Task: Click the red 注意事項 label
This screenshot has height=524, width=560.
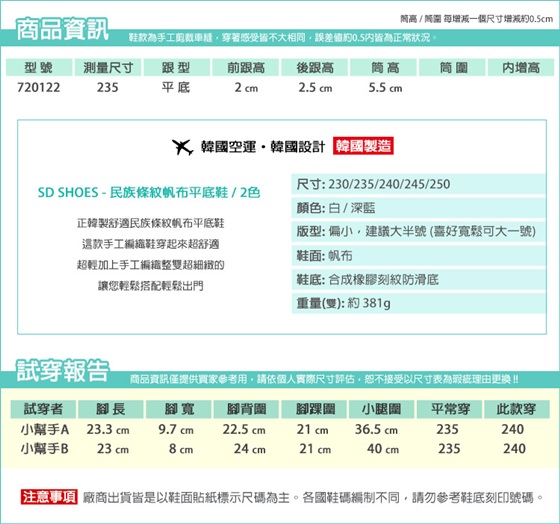Action: 49,496
